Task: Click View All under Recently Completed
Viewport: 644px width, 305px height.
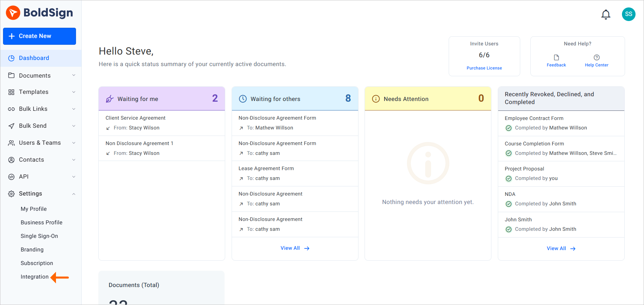Action: (556, 248)
